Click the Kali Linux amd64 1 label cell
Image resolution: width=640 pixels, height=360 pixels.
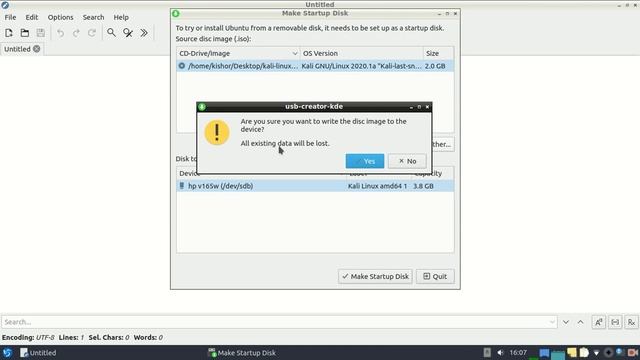tap(378, 186)
